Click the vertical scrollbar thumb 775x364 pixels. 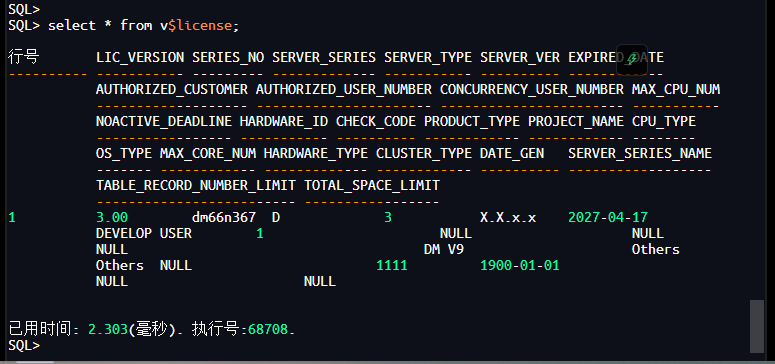pyautogui.click(x=757, y=326)
